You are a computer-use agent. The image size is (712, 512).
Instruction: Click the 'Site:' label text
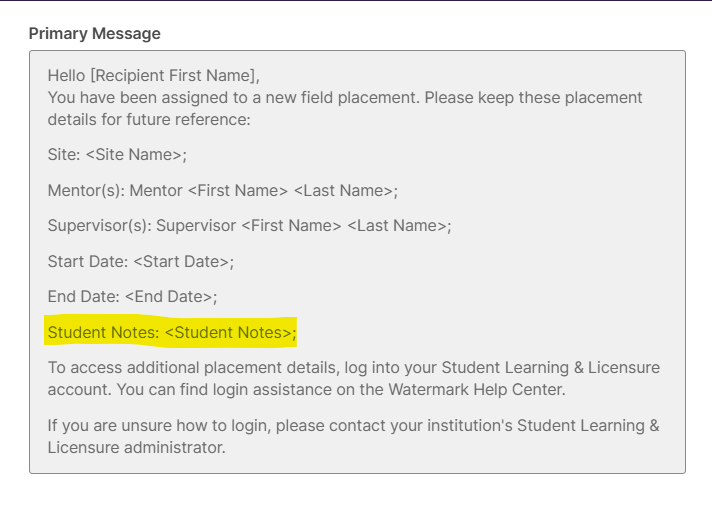tap(64, 154)
